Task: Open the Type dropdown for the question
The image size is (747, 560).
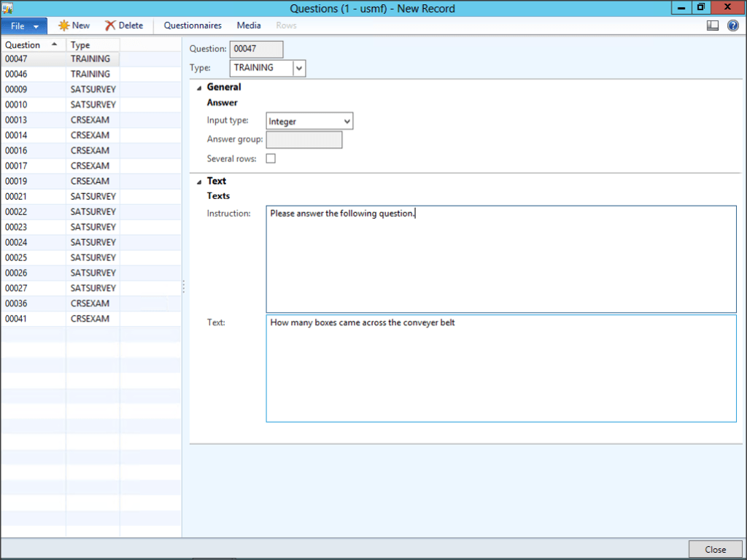Action: pyautogui.click(x=298, y=67)
